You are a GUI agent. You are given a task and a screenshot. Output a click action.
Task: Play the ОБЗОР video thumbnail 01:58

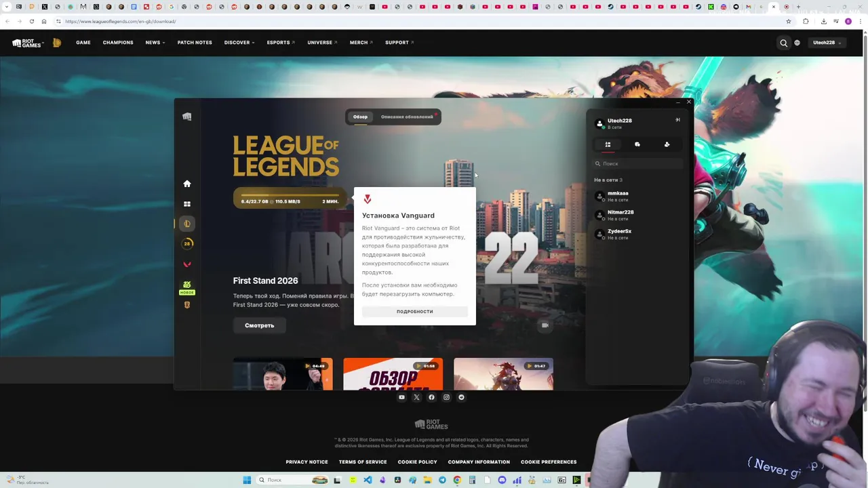(x=393, y=374)
